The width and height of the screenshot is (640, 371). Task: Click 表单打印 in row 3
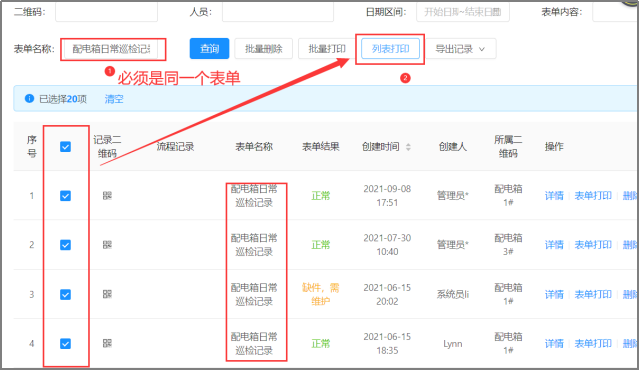(593, 294)
